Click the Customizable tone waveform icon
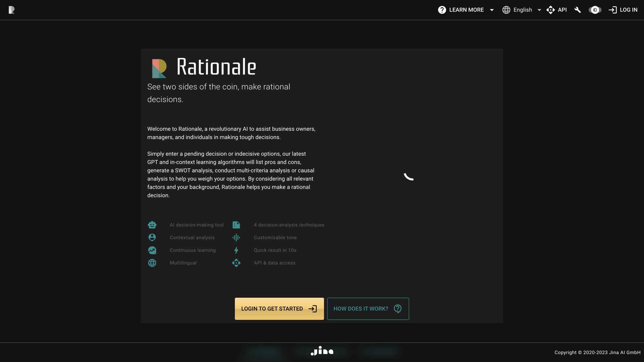The image size is (644, 362). point(236,238)
